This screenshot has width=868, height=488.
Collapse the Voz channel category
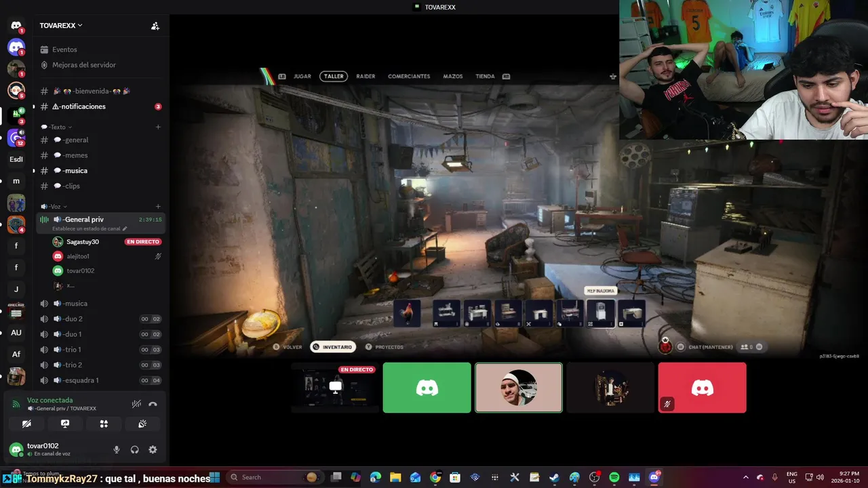[x=54, y=206]
